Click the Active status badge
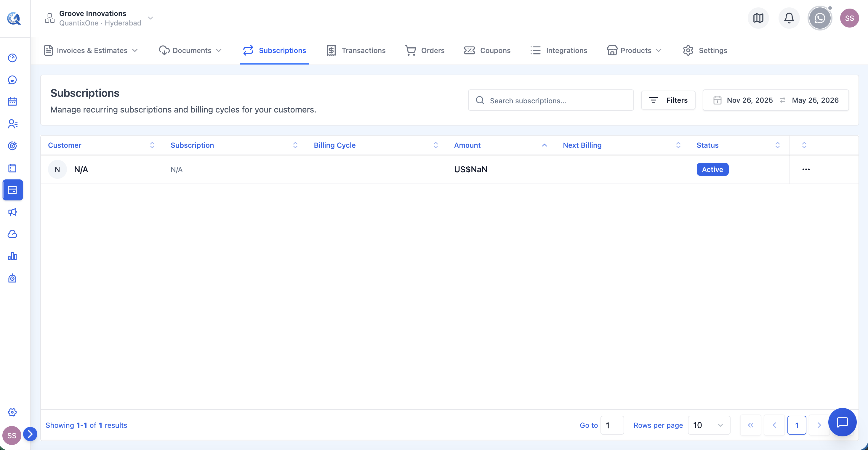Screen dimensions: 868x450 [712, 169]
